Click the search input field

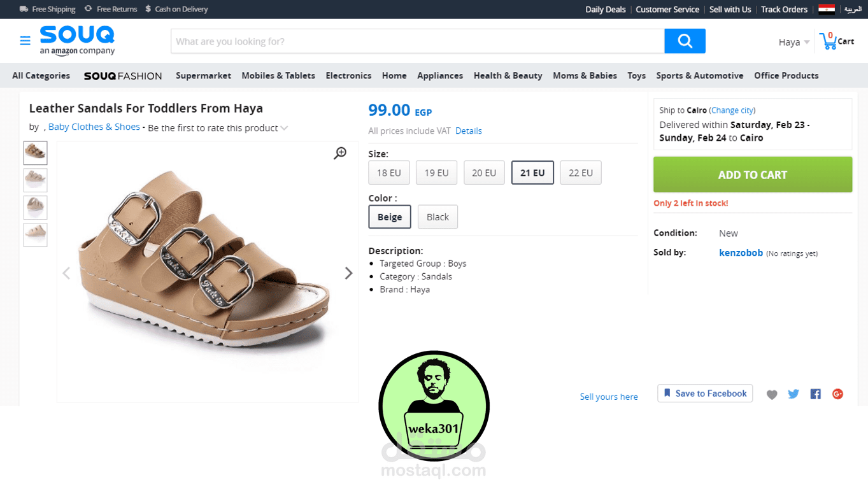click(417, 41)
